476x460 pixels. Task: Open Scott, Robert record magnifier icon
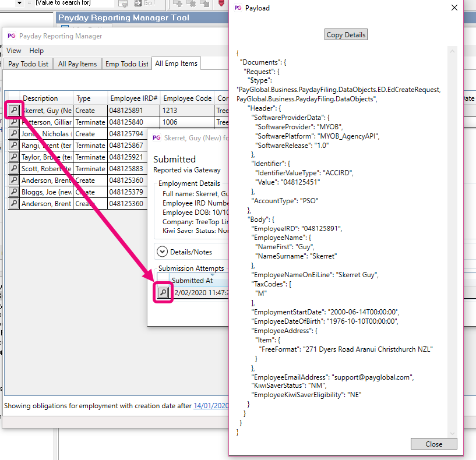(x=14, y=169)
